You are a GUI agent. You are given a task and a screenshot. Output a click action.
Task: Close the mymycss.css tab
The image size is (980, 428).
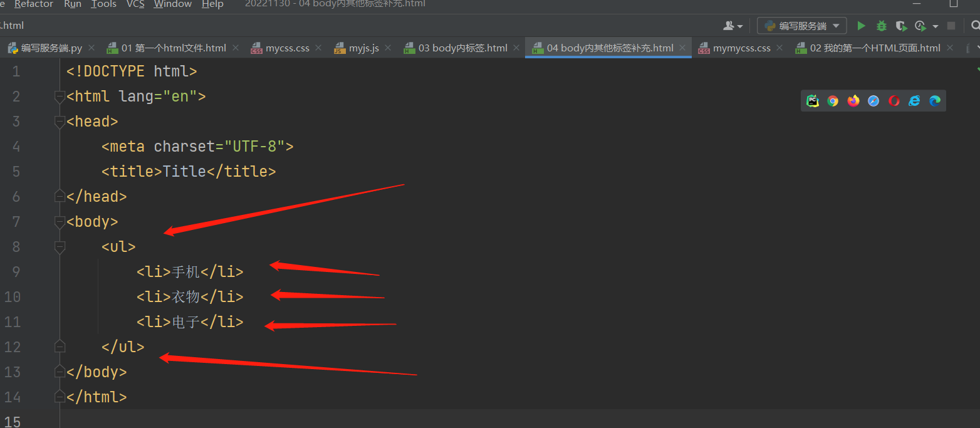[x=779, y=48]
